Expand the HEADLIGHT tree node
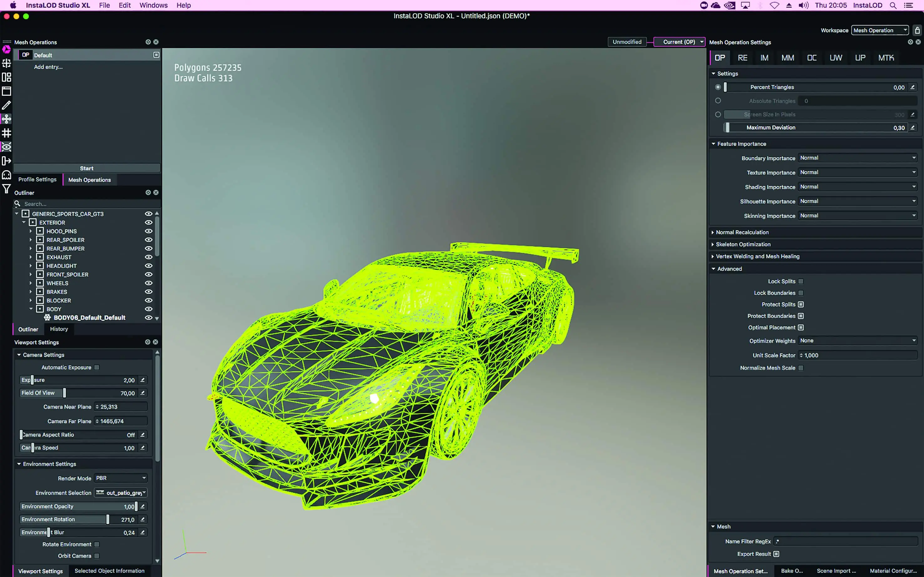924x577 pixels. point(31,266)
